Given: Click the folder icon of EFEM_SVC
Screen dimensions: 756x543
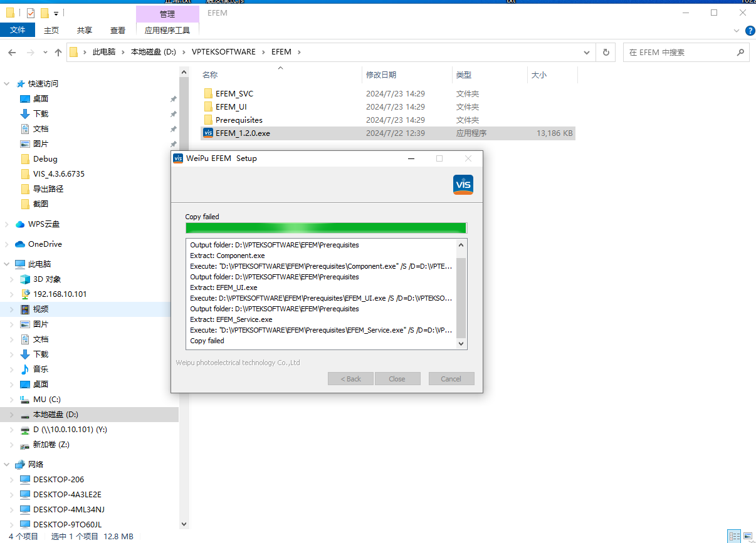Looking at the screenshot, I should click(x=208, y=94).
